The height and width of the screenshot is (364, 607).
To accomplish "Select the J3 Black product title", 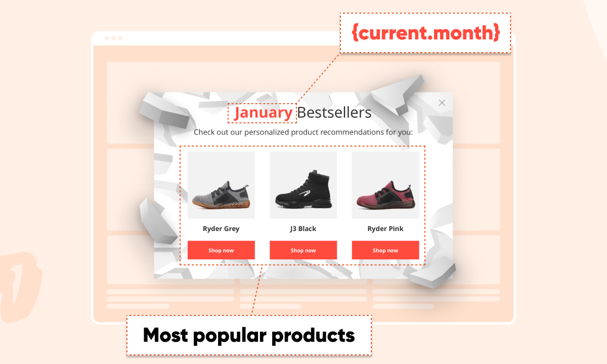I will click(x=303, y=229).
